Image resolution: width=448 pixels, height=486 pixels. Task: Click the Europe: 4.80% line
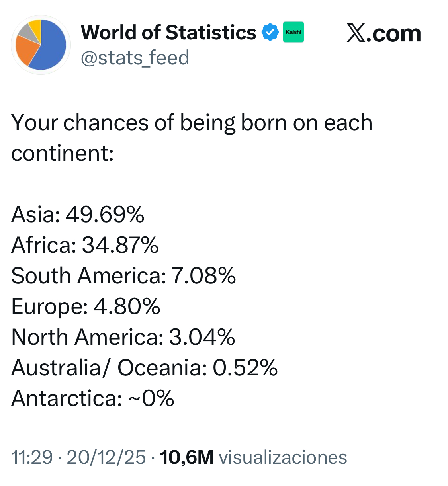pos(86,306)
